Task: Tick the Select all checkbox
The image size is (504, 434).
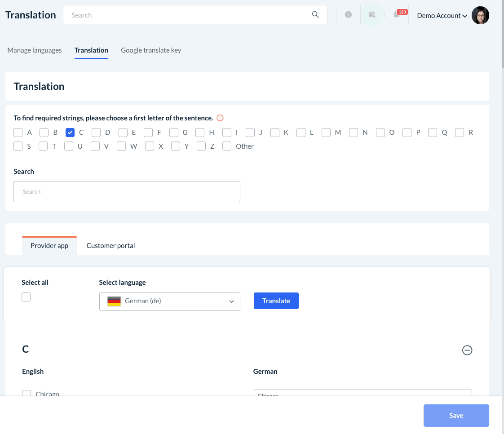Action: [26, 297]
